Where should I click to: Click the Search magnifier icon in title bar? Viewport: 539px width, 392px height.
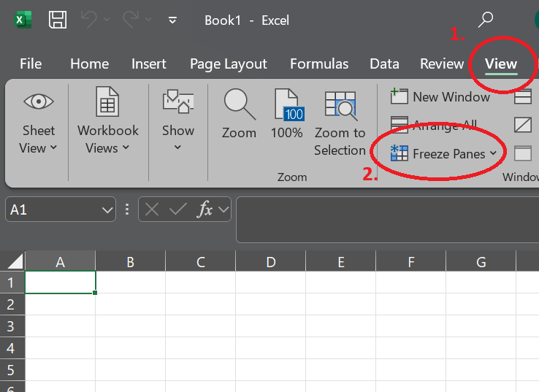[x=486, y=20]
